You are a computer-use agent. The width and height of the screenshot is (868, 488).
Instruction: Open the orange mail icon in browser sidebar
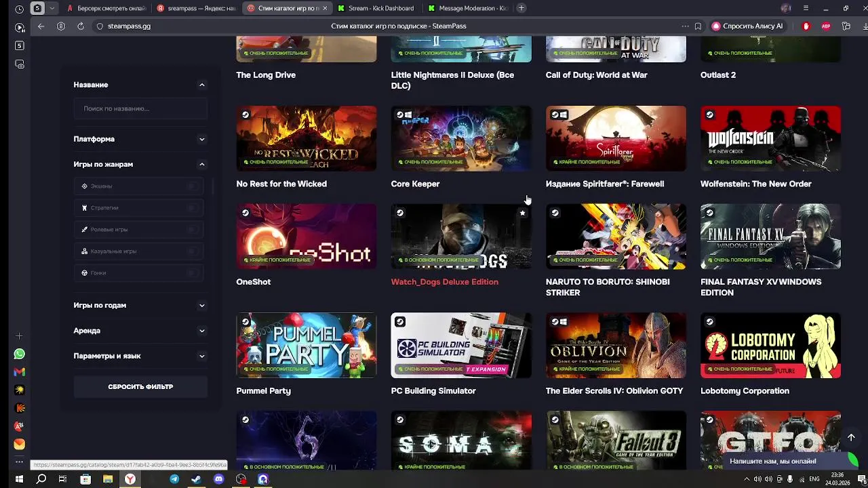19,444
